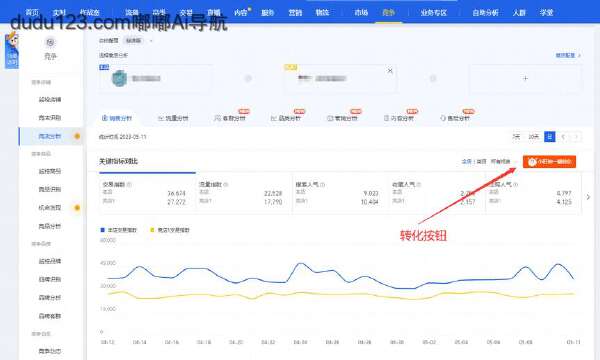This screenshot has height=360, width=600.
Task: Expand more metrics with the right chevron
Action: coord(588,197)
